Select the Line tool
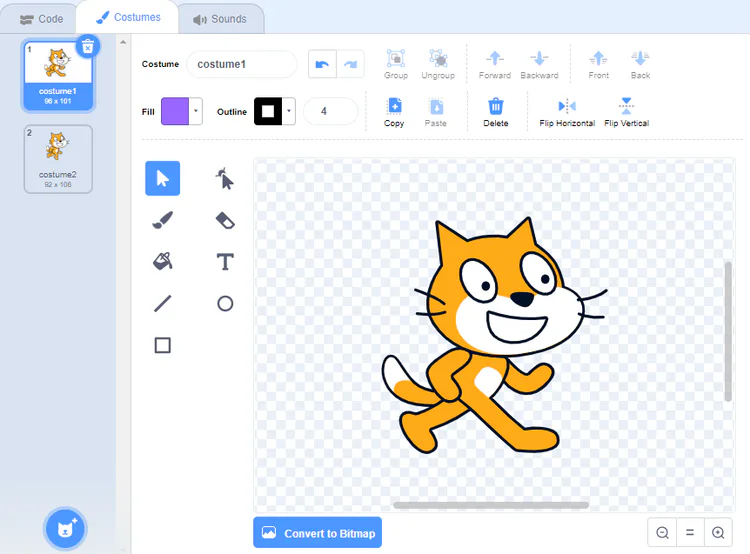 tap(163, 303)
